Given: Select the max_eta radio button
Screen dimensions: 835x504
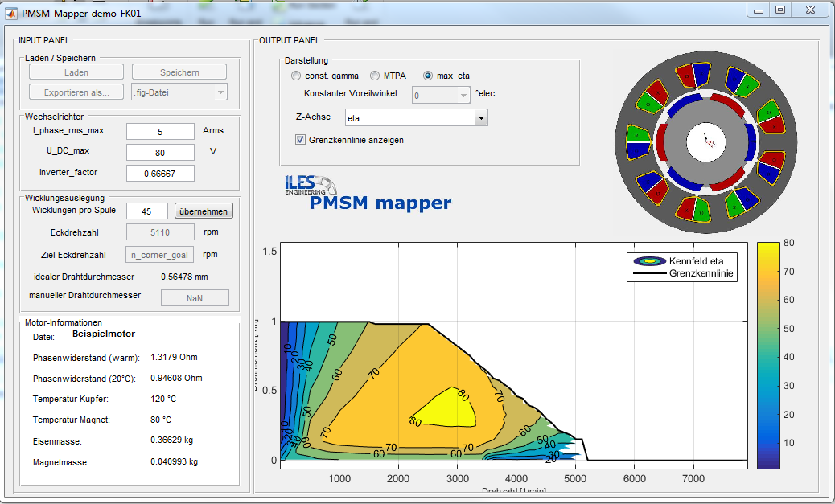Looking at the screenshot, I should point(428,76).
